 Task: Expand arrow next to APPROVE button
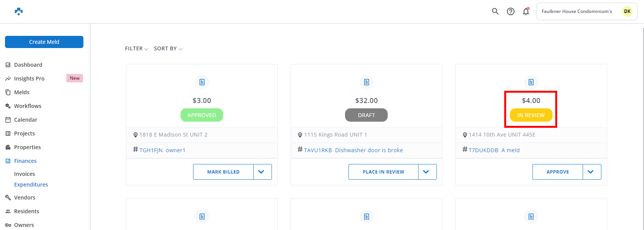click(x=591, y=172)
